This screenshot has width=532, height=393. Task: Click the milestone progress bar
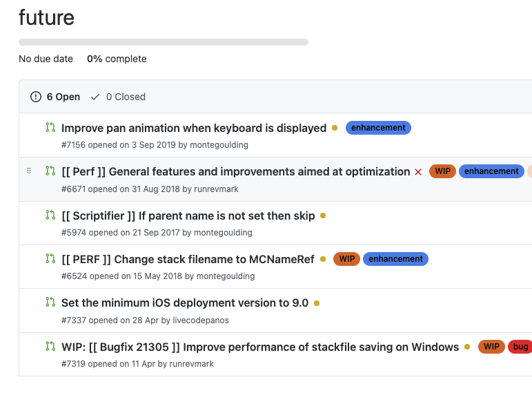pos(164,42)
